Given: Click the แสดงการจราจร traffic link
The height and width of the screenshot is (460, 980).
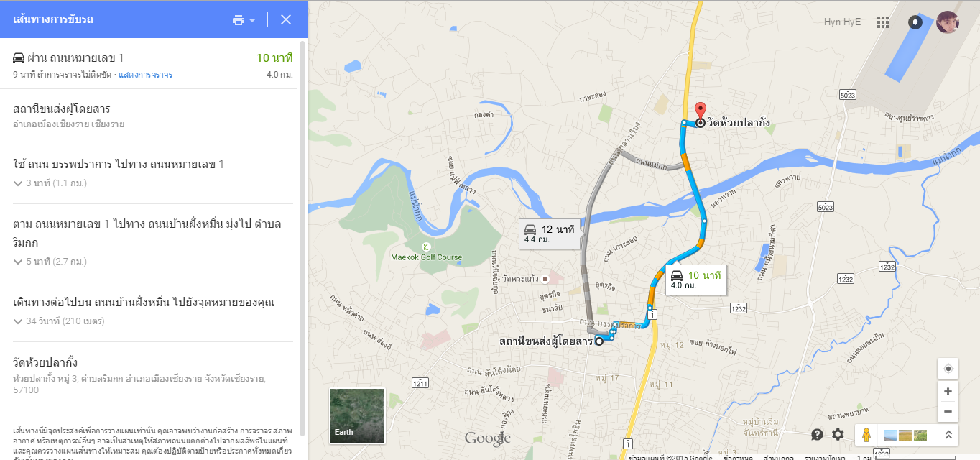Looking at the screenshot, I should pyautogui.click(x=146, y=75).
